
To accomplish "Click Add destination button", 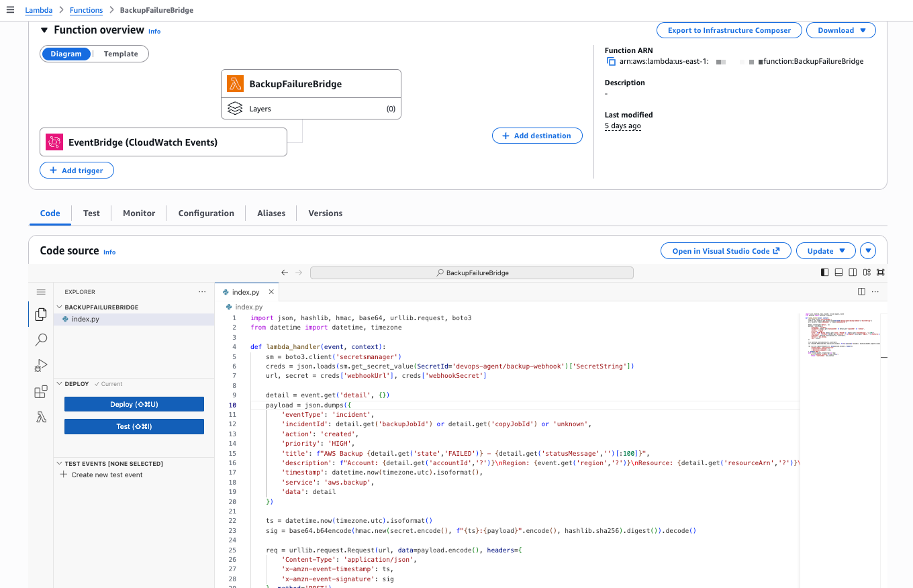I will pos(537,136).
